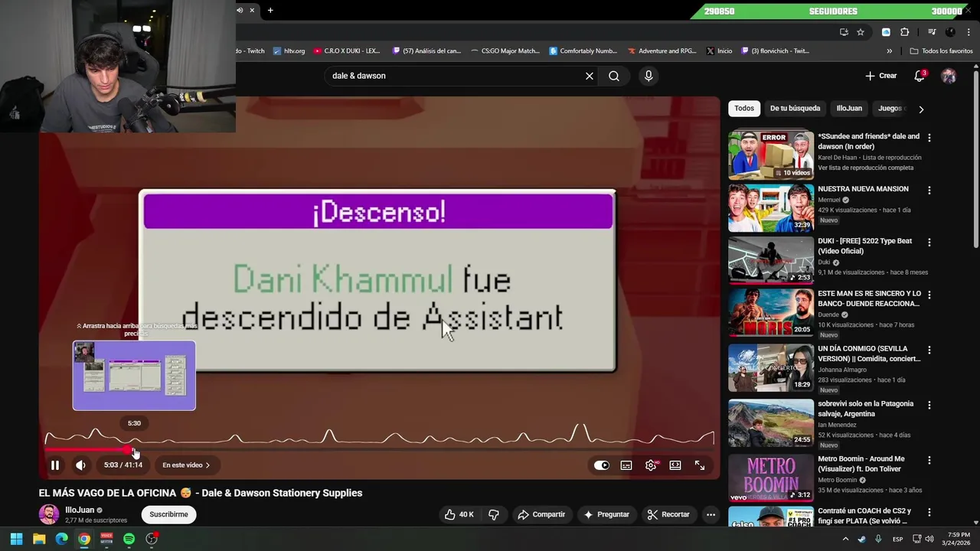This screenshot has width=980, height=551.
Task: Open options for 'ESTE MAN ES RE SINCERO'
Action: click(x=929, y=295)
